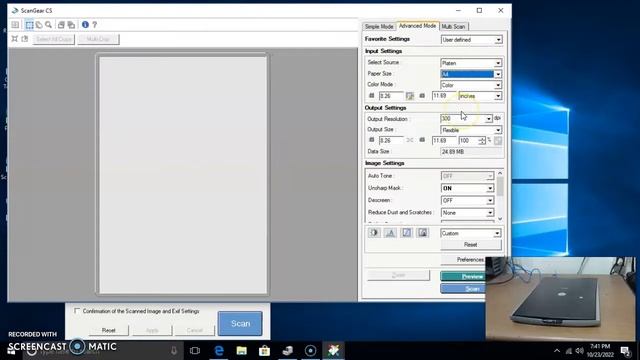The width and height of the screenshot is (640, 360).
Task: Click the large Scan button below preview
Action: 240,323
